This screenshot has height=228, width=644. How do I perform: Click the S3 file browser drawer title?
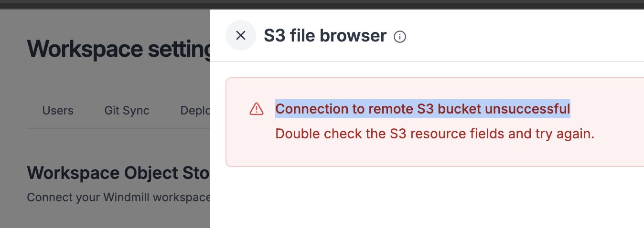tap(325, 36)
